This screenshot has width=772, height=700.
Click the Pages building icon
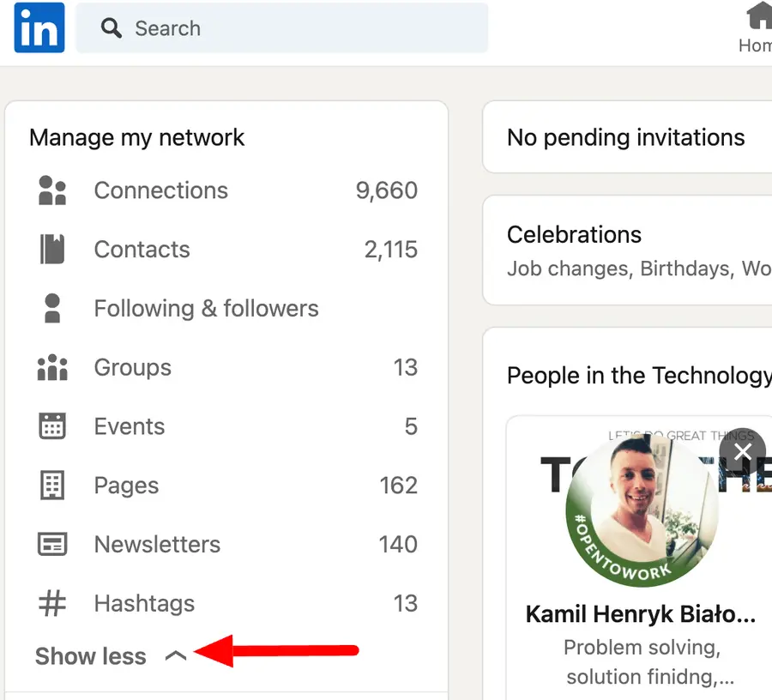pyautogui.click(x=51, y=485)
